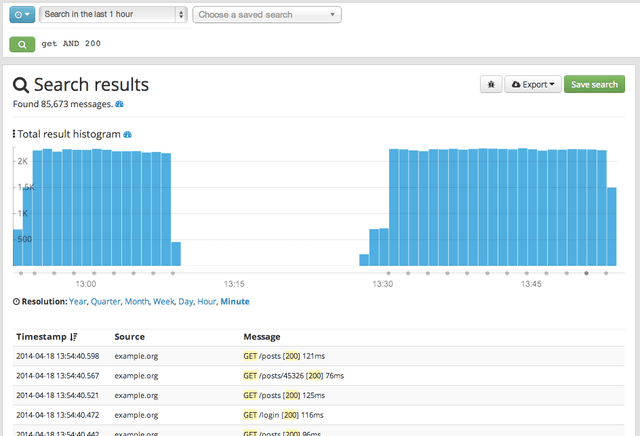The image size is (640, 436).
Task: Click the dashboard icon beside 'Found 85,673 messages'
Action: click(119, 104)
